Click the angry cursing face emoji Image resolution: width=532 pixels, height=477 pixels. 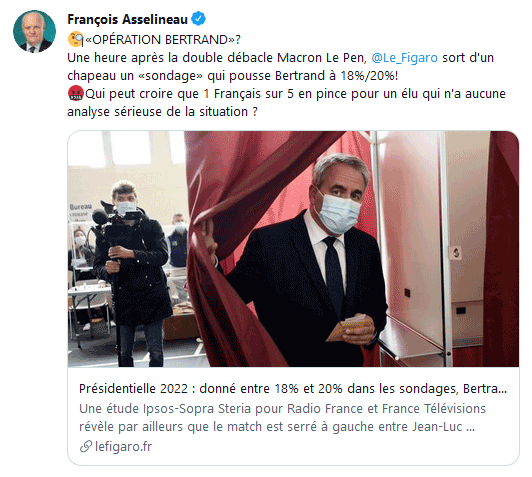(75, 93)
